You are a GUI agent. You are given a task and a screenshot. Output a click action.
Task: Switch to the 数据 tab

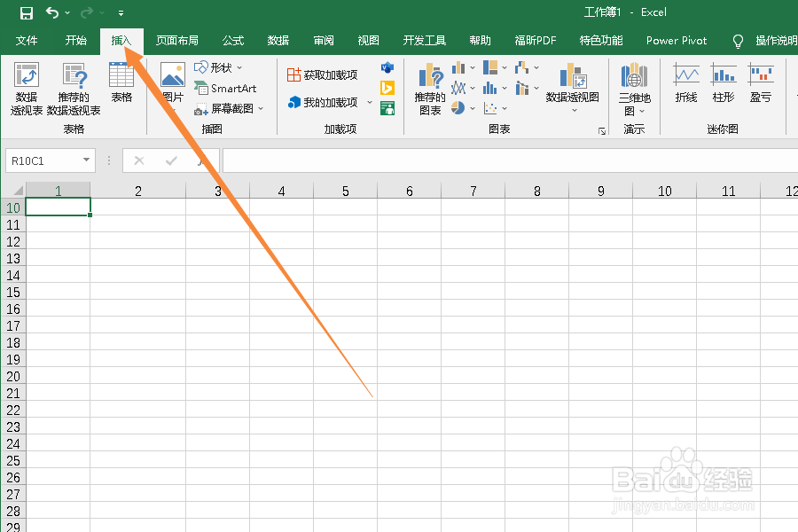[278, 40]
